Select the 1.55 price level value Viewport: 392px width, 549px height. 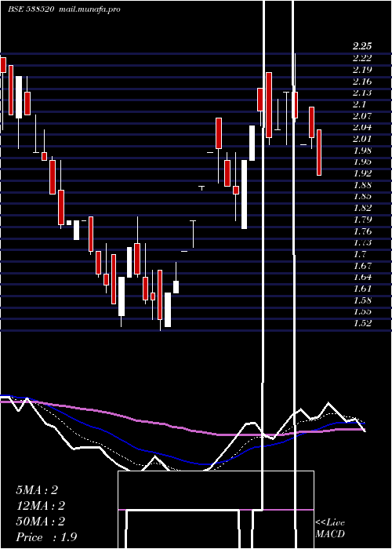[362, 311]
